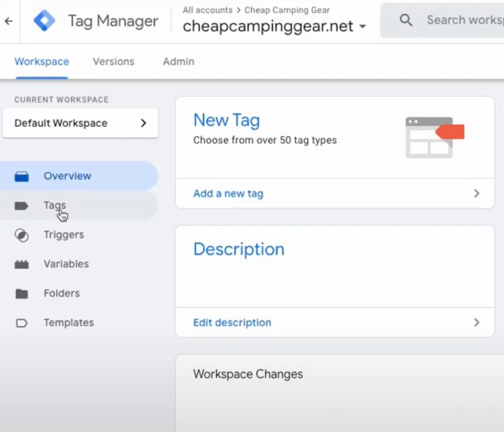Click the chevron beside Edit description

pos(476,322)
